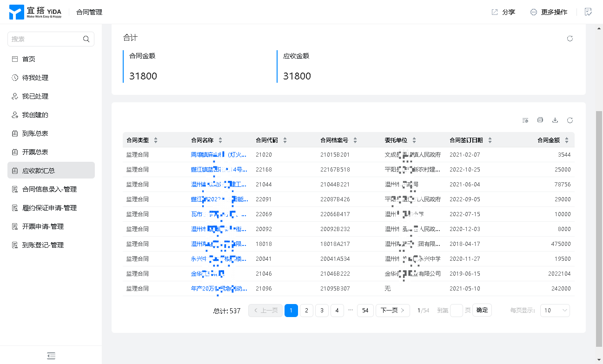Open 到账登记-管理 in the sidebar

pos(51,245)
